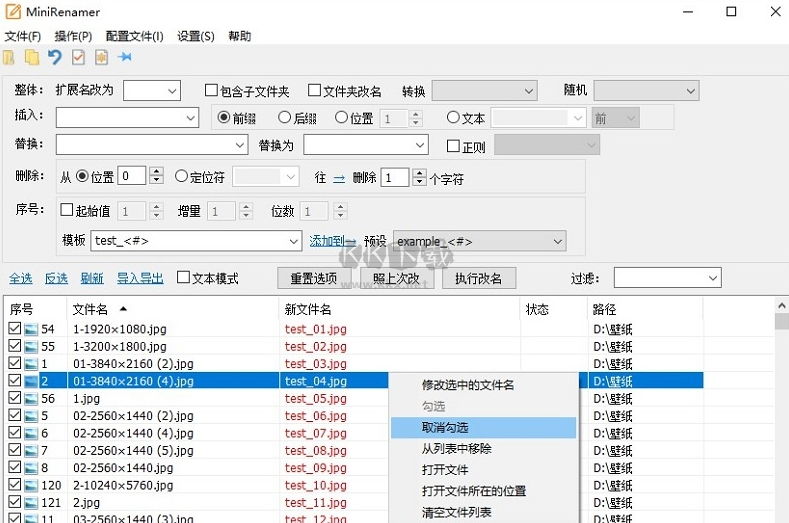Click the blue arrow icon after 往
Viewport: 789px width, 523px height.
[339, 178]
